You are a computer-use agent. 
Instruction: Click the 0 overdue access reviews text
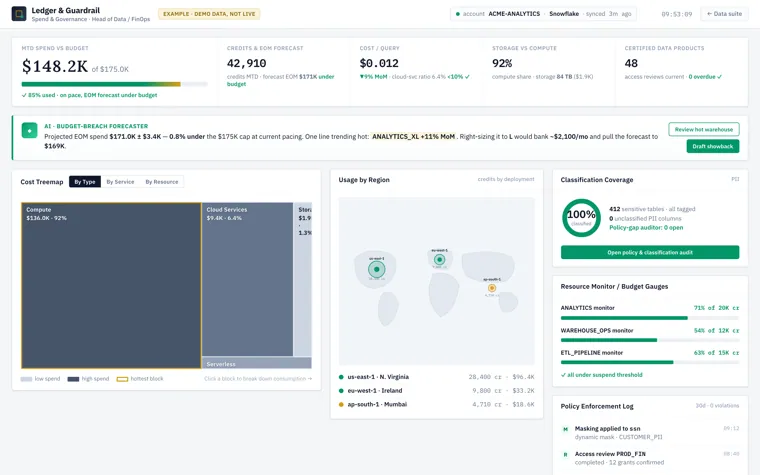coord(705,77)
